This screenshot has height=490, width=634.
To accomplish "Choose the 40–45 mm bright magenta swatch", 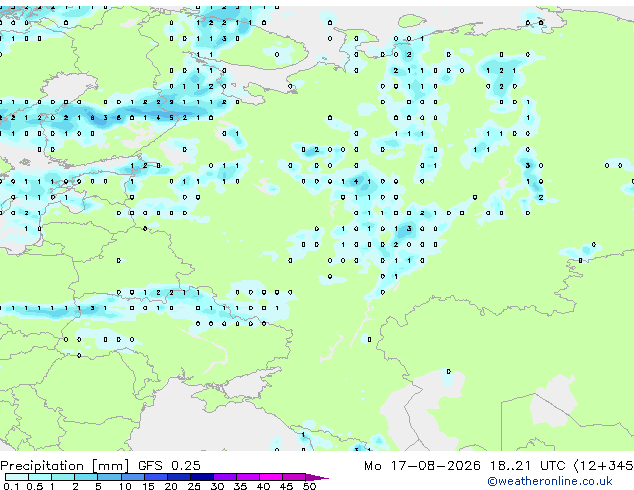I will coord(271,477).
